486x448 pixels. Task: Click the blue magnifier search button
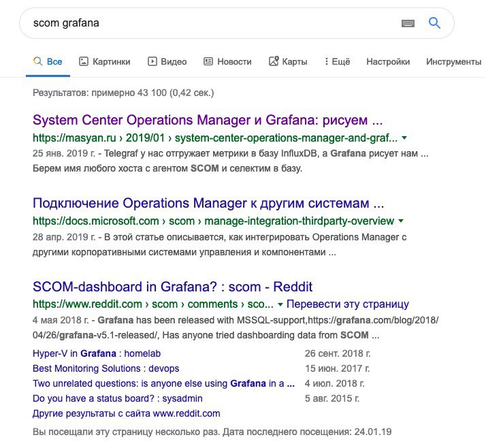[434, 23]
